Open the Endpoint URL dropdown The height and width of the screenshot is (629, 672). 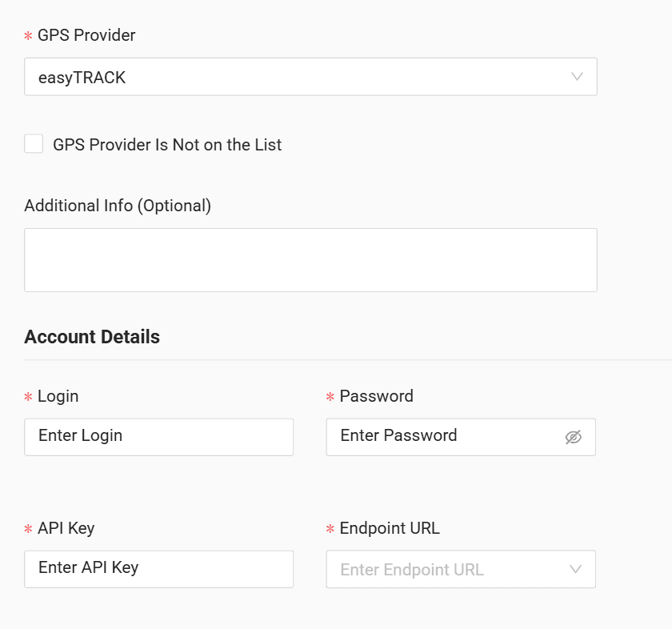[461, 569]
